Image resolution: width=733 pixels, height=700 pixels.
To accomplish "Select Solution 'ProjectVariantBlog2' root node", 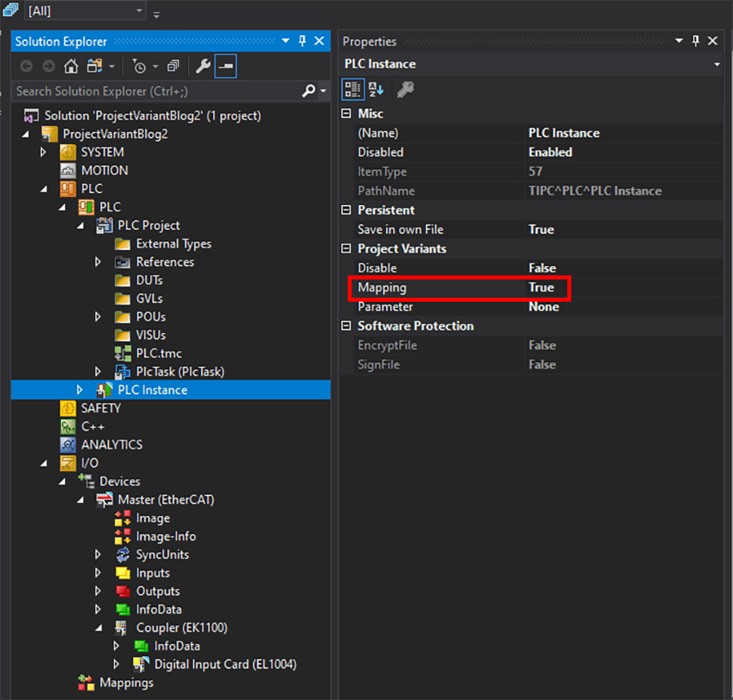I will [152, 116].
